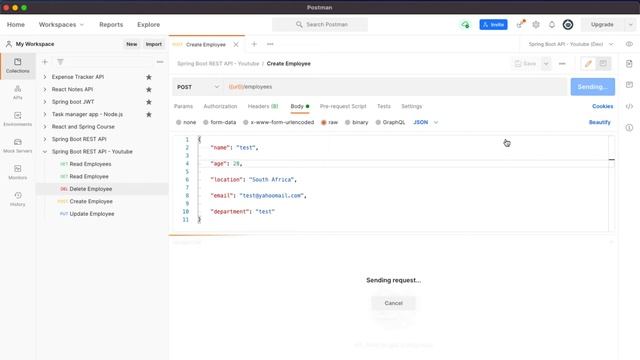Open request more actions three-dot menu
640x360 pixels.
[x=562, y=64]
